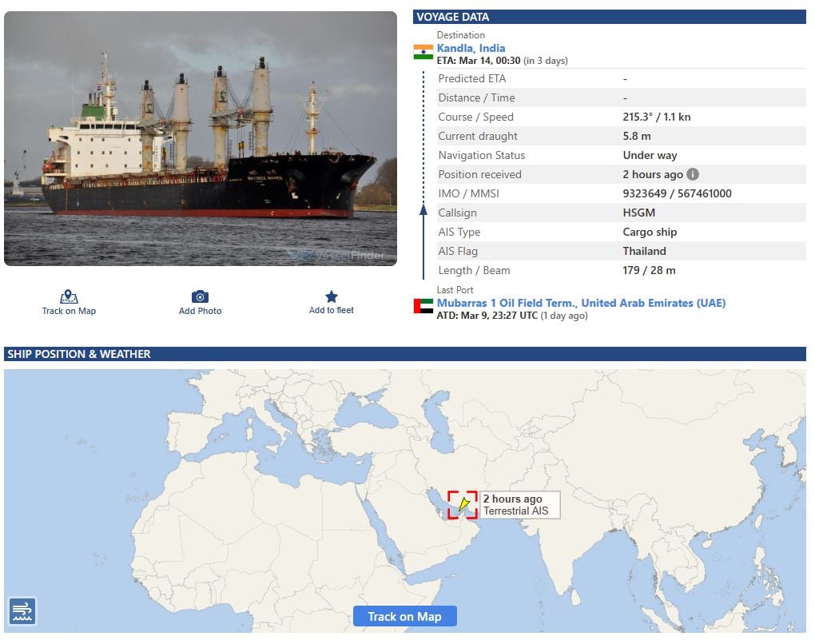Open the Mubarras 1 Oil Field Term. link
This screenshot has width=815, height=644.
tap(581, 303)
